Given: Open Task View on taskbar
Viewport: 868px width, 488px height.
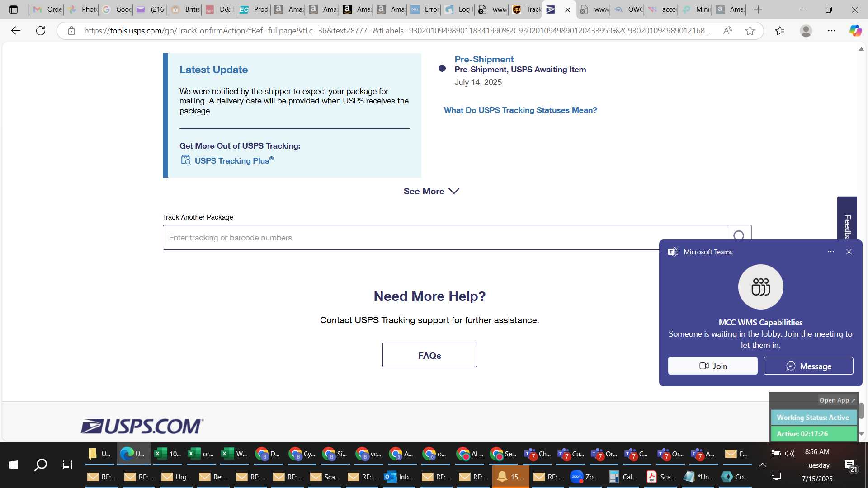Looking at the screenshot, I should (x=68, y=465).
